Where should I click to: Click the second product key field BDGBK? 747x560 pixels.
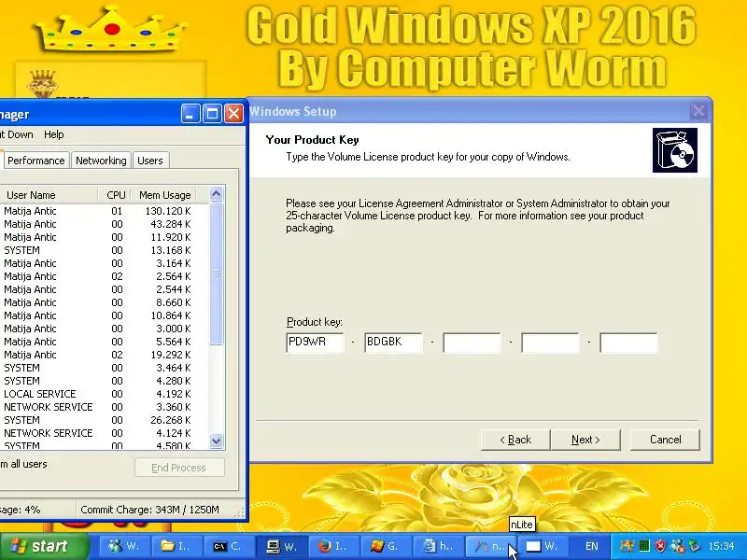pyautogui.click(x=393, y=343)
